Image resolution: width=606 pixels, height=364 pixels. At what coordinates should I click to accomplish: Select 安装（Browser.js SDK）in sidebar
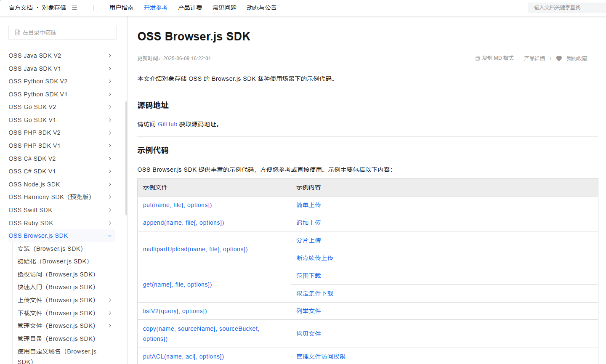pyautogui.click(x=50, y=249)
